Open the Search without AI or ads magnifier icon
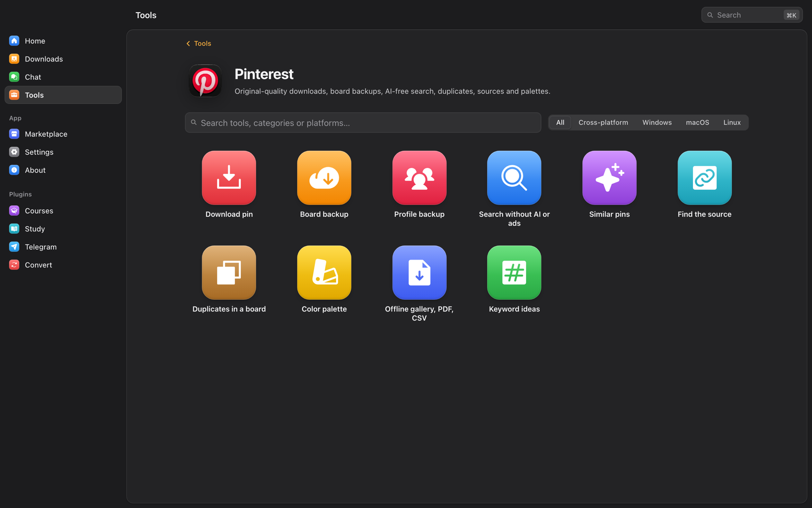 (514, 177)
